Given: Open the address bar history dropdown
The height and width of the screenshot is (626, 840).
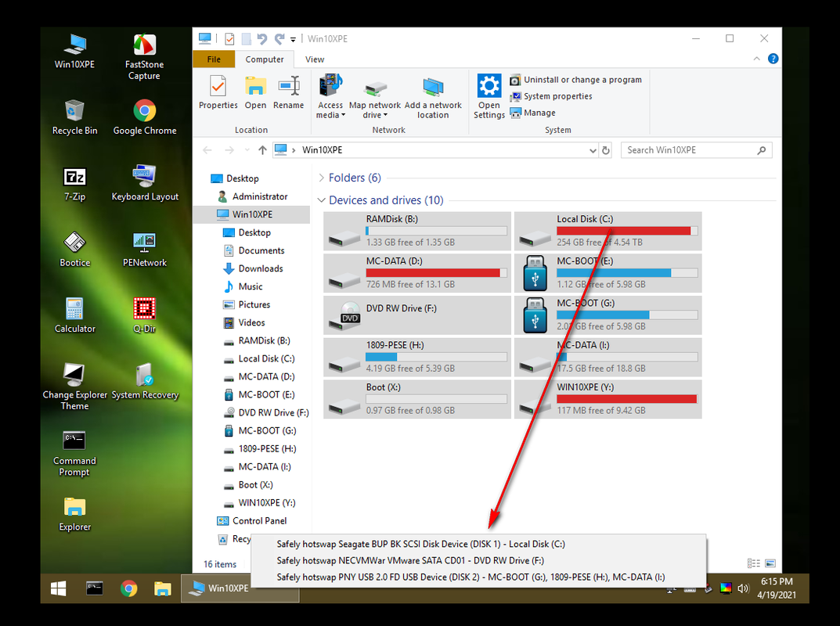Looking at the screenshot, I should pos(593,150).
